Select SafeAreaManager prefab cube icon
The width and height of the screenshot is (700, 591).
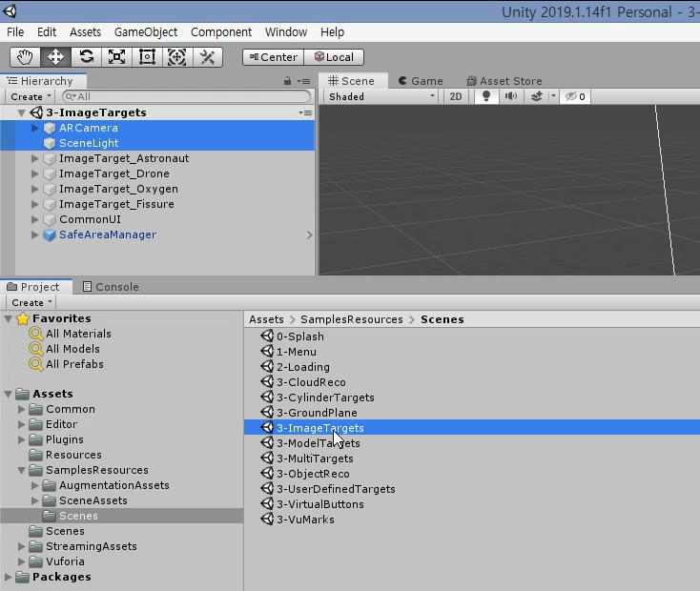point(49,234)
